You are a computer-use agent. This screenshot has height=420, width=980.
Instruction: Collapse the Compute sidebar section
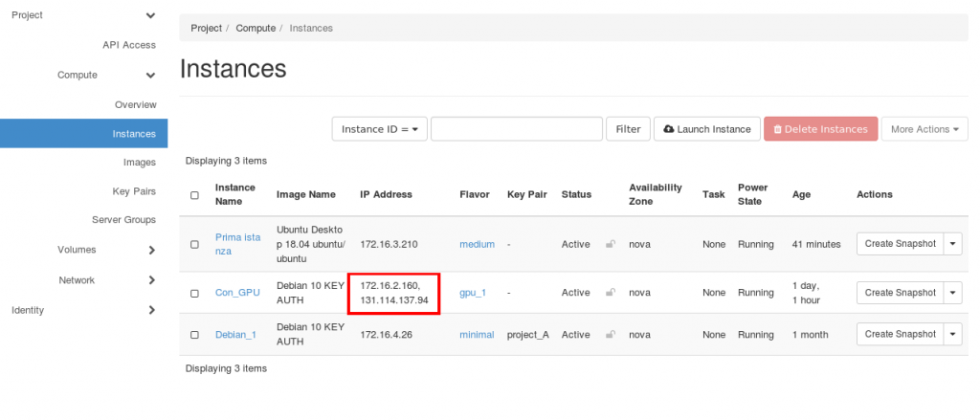pos(150,75)
